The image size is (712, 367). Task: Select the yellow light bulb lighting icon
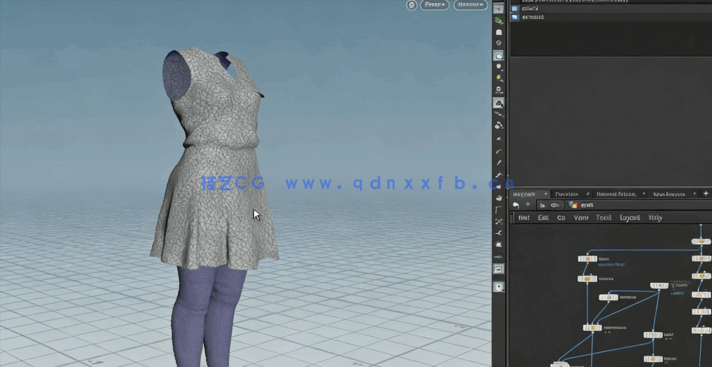[499, 78]
